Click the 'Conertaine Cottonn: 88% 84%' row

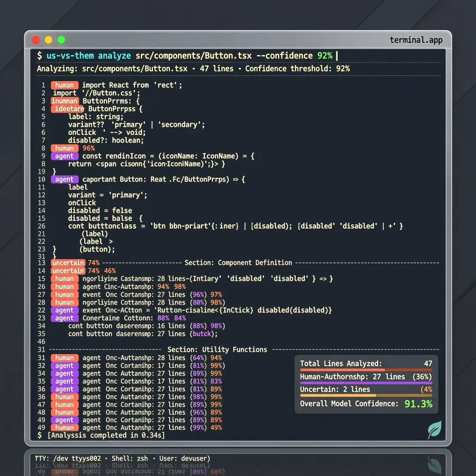pyautogui.click(x=134, y=318)
